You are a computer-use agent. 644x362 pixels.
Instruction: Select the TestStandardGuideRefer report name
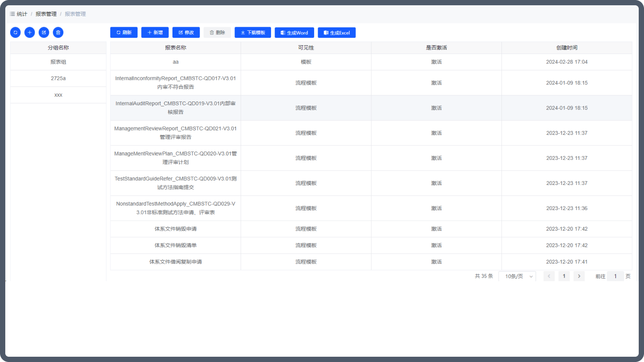(176, 183)
